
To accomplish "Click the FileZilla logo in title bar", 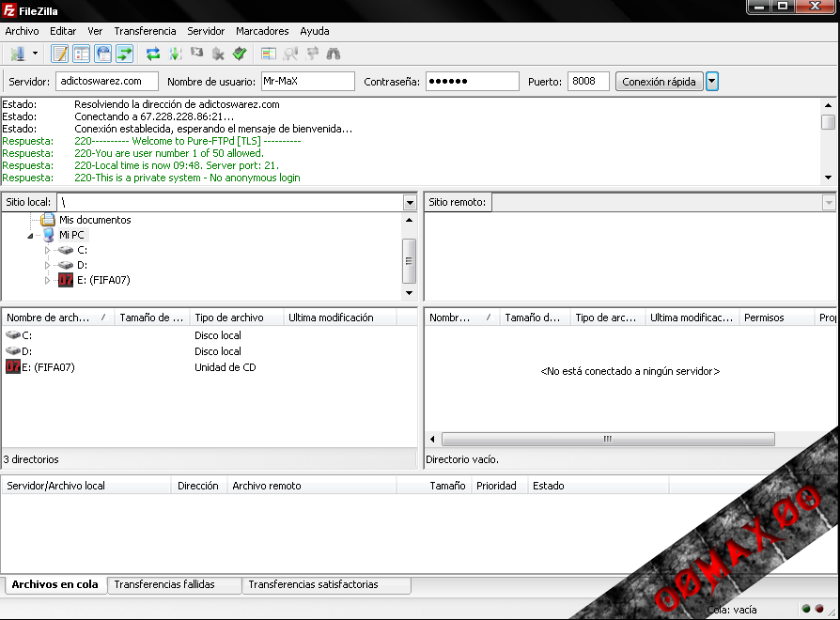I will point(9,10).
